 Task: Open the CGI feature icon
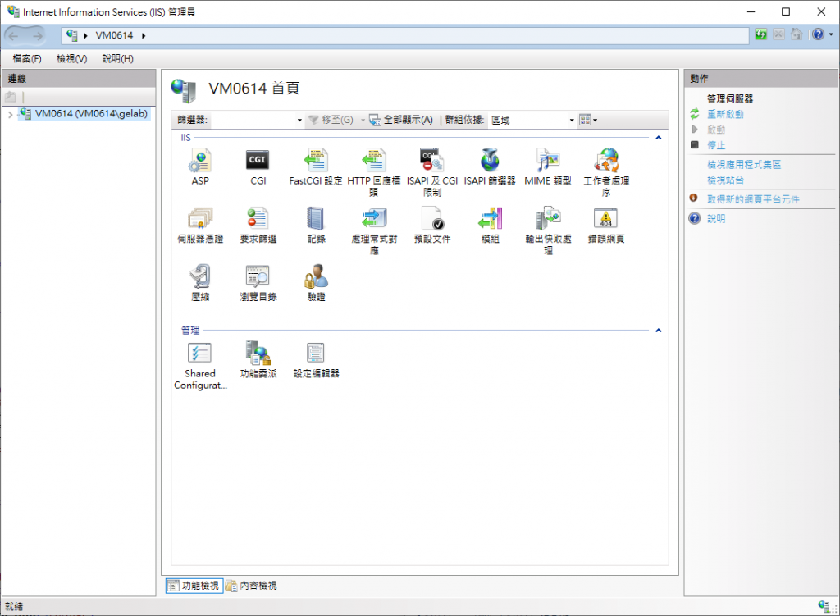coord(258,166)
